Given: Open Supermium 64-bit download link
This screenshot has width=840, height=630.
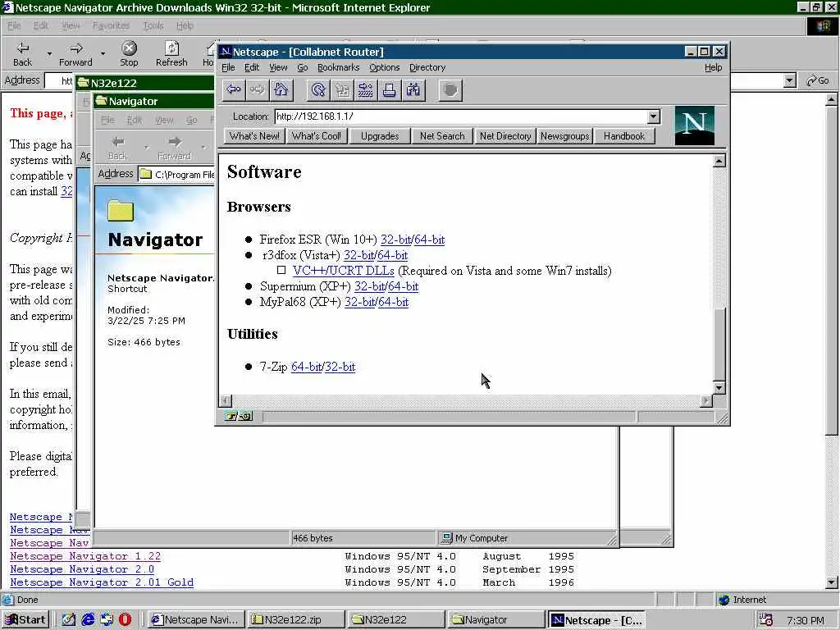Looking at the screenshot, I should [403, 286].
